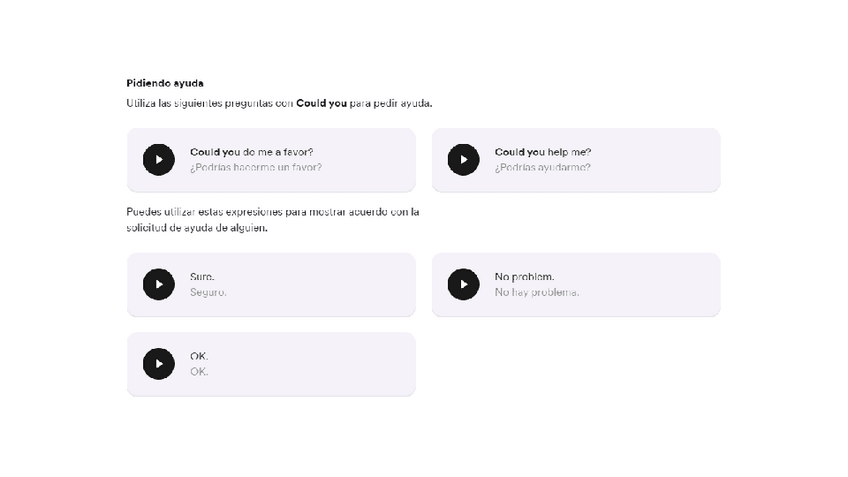848x477 pixels.
Task: Click the English text "No problem."
Action: 524,277
